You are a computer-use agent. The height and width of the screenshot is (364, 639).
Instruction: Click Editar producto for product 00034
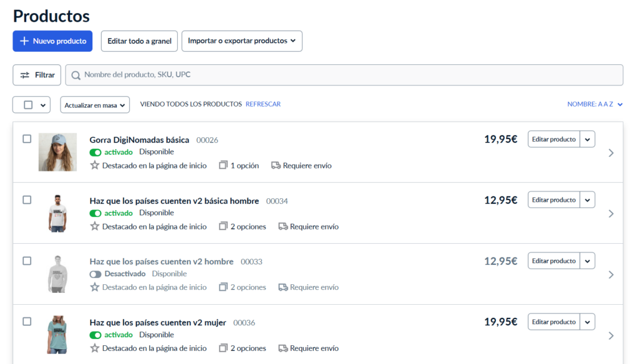click(x=554, y=200)
